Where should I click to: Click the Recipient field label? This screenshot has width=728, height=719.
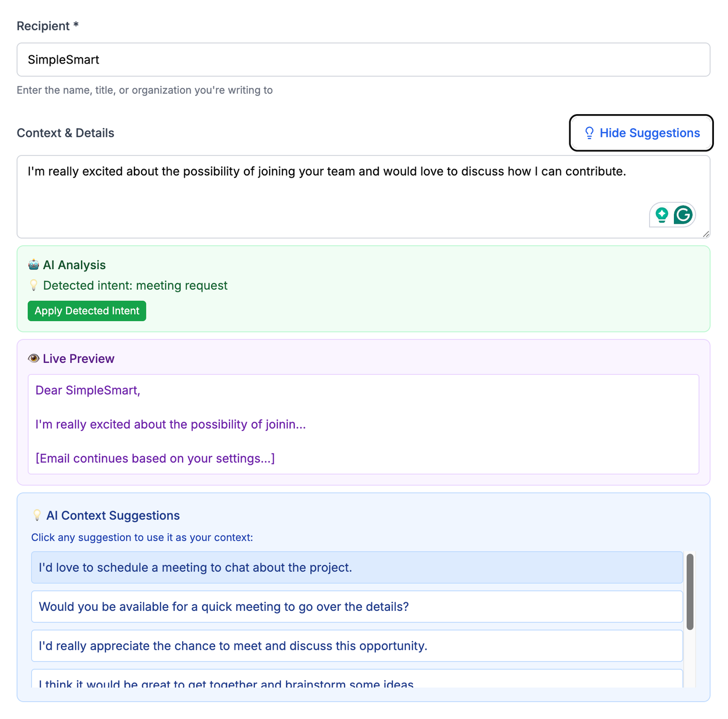pos(47,26)
